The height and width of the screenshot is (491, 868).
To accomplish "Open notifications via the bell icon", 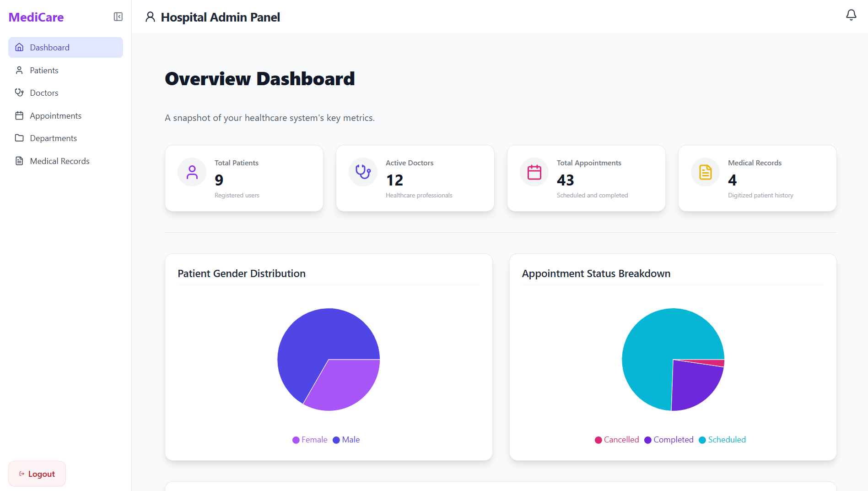I will (x=851, y=16).
